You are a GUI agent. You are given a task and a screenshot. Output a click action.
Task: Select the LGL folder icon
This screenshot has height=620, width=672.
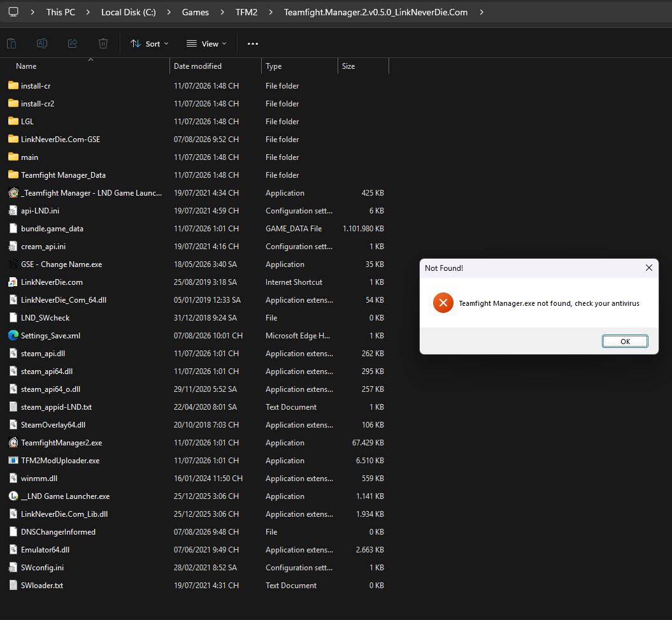pyautogui.click(x=13, y=121)
